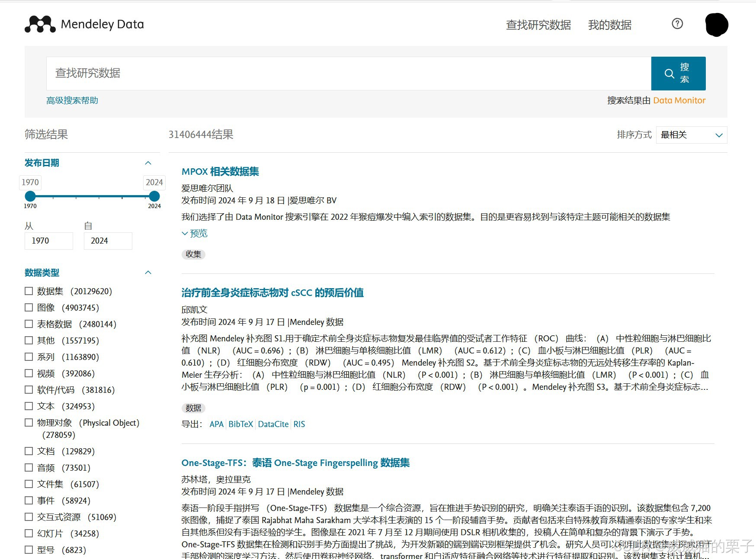Click author name 爱思唯尔团队

[207, 188]
